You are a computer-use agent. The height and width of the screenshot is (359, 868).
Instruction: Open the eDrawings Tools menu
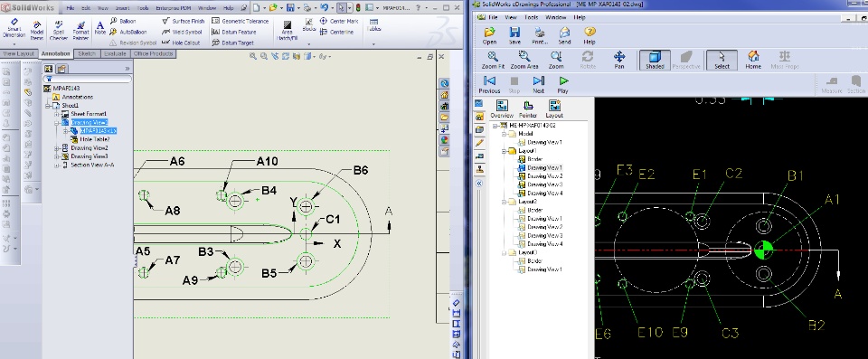tap(532, 17)
